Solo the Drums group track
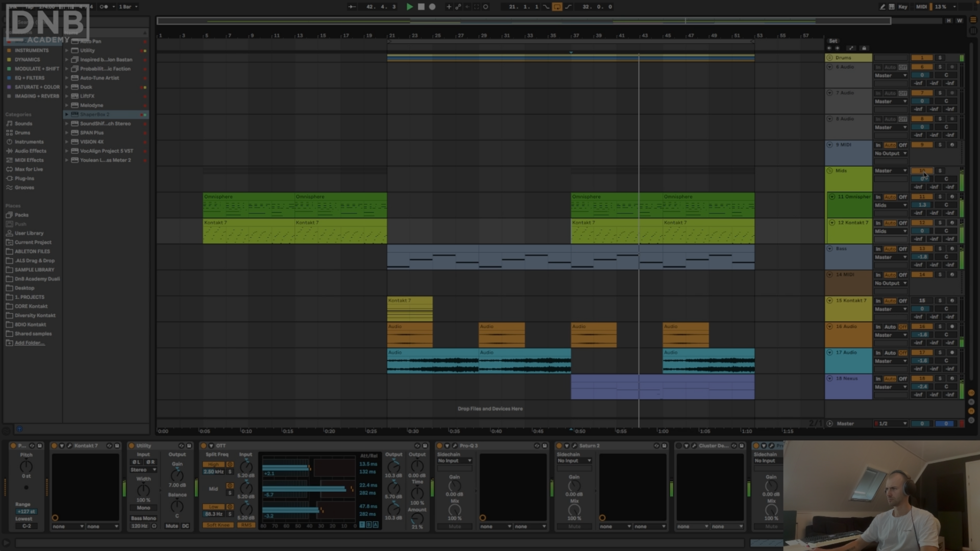Viewport: 980px width, 551px height. tap(940, 58)
